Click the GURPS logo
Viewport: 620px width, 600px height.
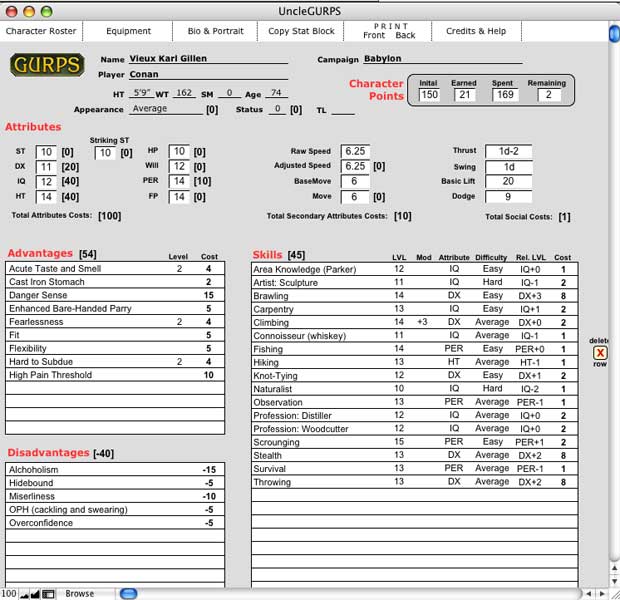pos(47,65)
